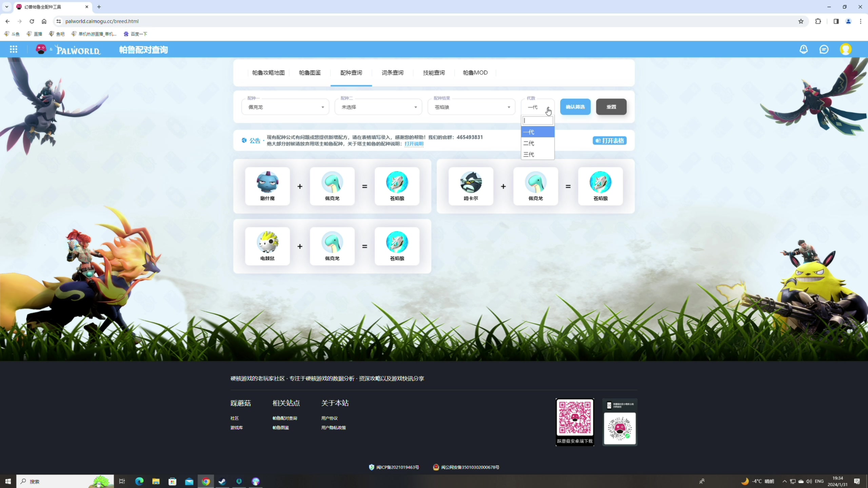Switch to the 帕鲁攻略地图 tab
This screenshot has width=868, height=488.
pyautogui.click(x=269, y=73)
